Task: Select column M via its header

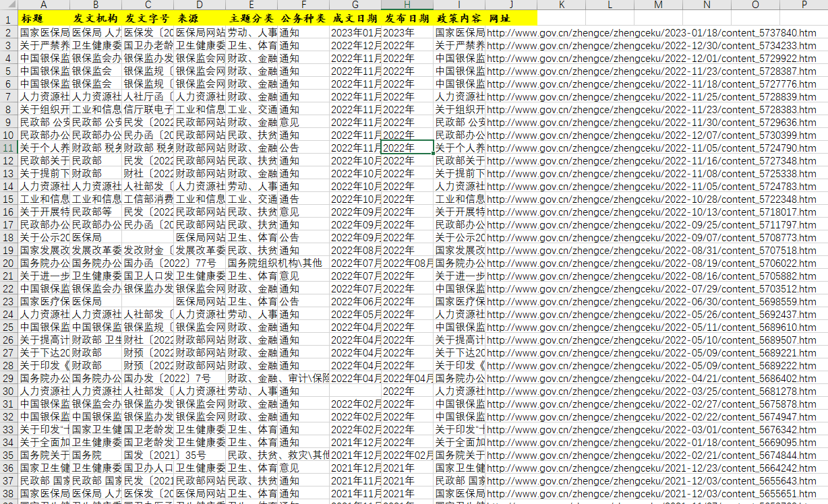Action: [658, 5]
